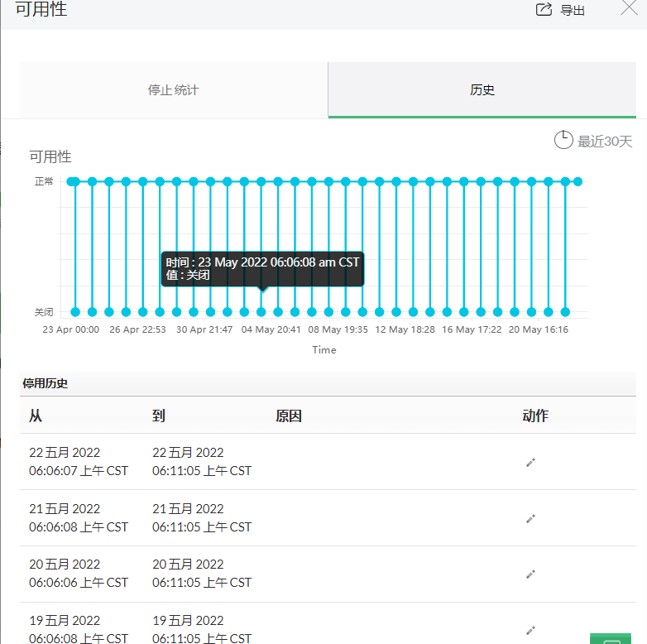Screen dimensions: 647x644
Task: Click the 到 column header
Action: 159,416
